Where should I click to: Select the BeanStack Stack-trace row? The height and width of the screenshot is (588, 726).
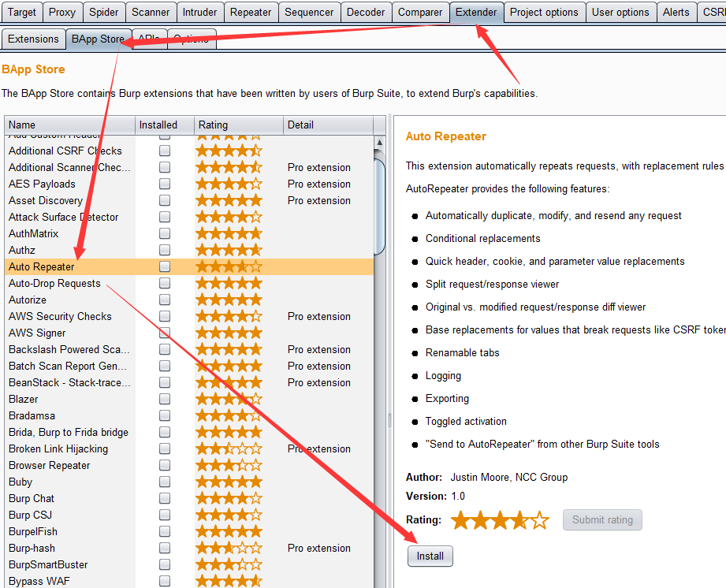[x=189, y=382]
